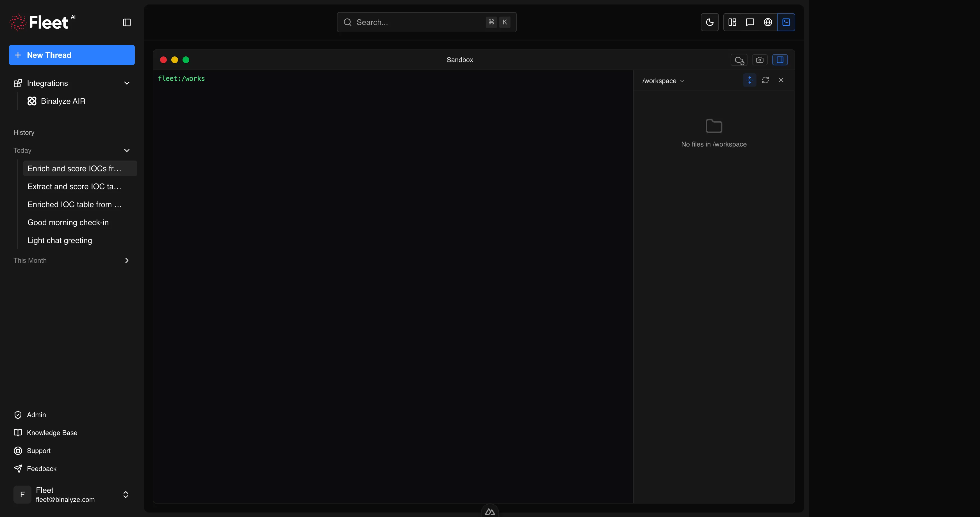Collapse the Integrations section
The image size is (980, 517).
coord(127,83)
